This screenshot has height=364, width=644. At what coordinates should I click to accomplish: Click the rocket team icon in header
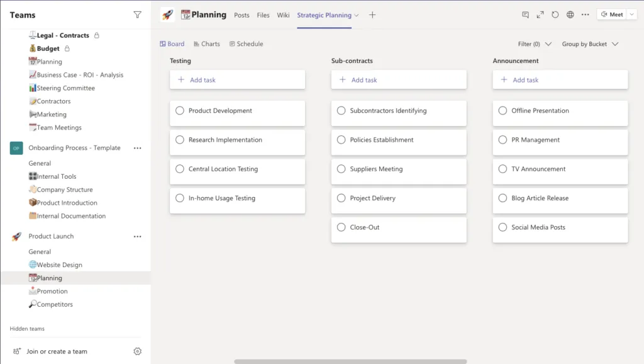tap(167, 15)
